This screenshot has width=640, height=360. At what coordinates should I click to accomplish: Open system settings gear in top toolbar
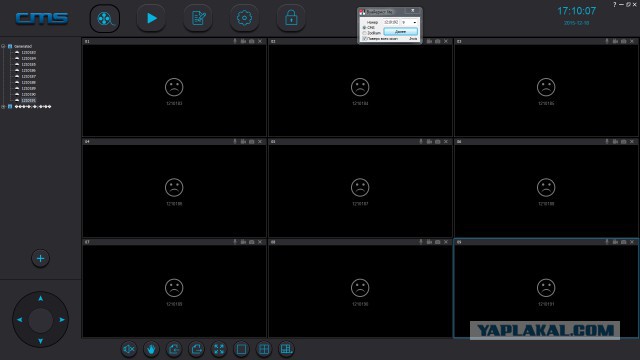[x=244, y=18]
